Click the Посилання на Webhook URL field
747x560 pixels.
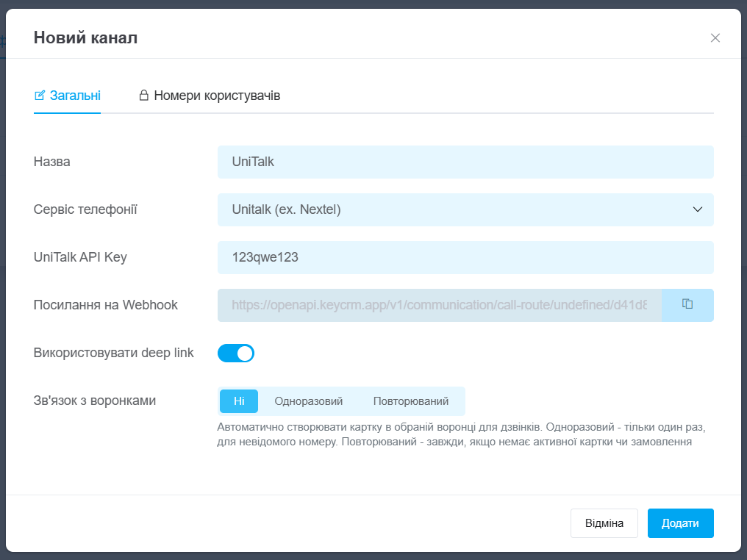click(x=439, y=305)
